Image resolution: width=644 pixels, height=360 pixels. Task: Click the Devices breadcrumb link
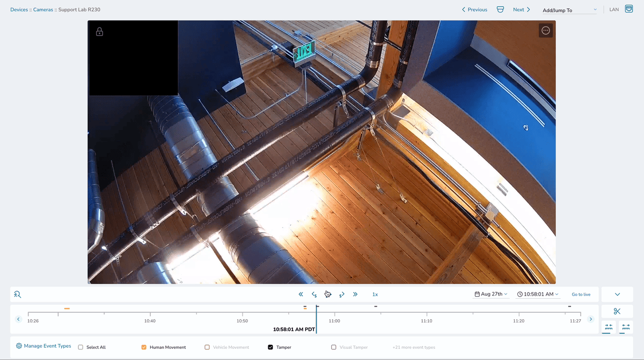pos(19,10)
